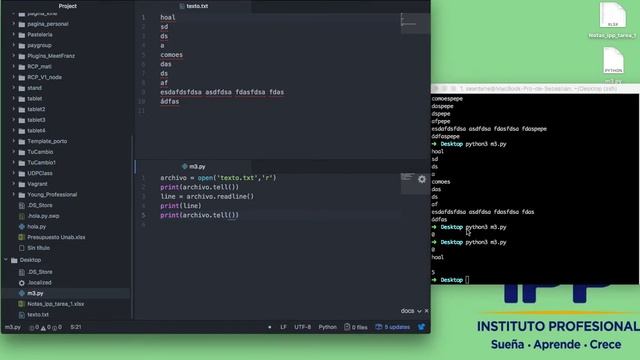
Task: Open the Notas_ipp_tarea_1 XLSX desktop icon
Action: click(612, 21)
